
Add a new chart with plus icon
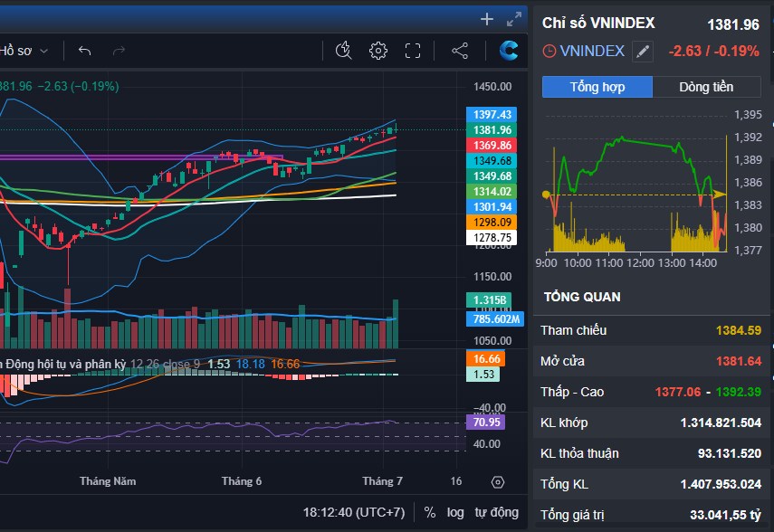(x=487, y=19)
